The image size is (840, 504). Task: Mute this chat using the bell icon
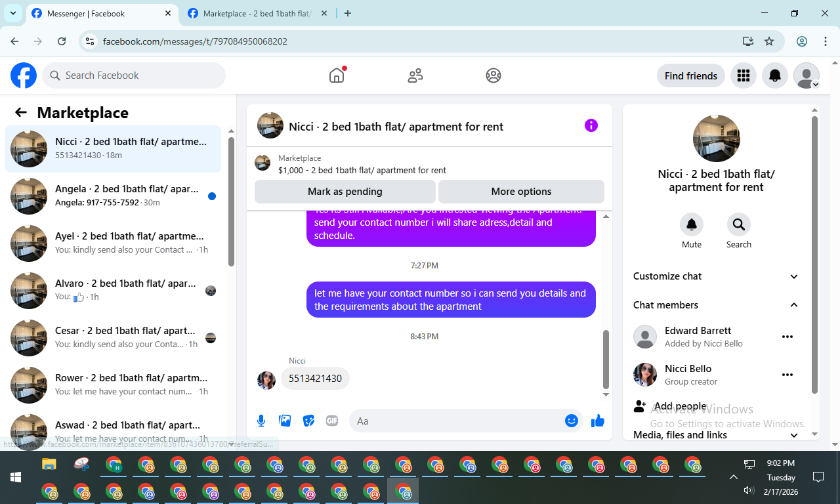point(692,224)
